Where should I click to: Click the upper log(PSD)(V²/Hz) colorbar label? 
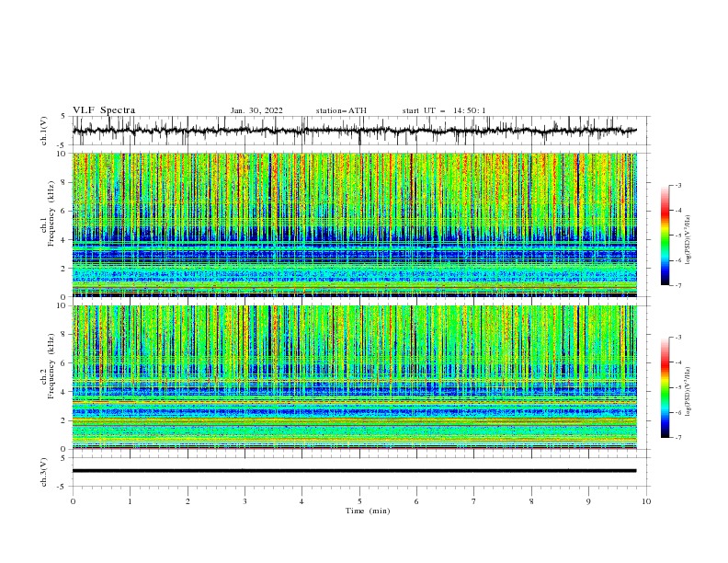click(688, 240)
